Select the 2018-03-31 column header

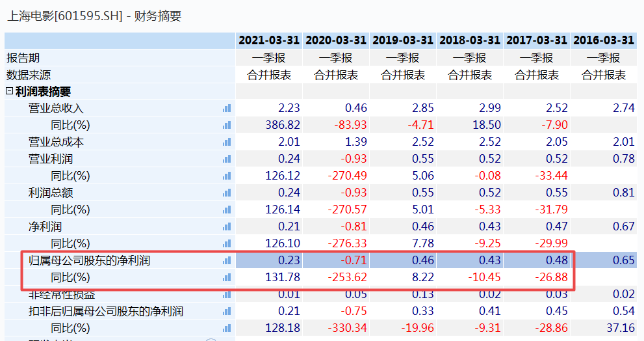coord(470,40)
